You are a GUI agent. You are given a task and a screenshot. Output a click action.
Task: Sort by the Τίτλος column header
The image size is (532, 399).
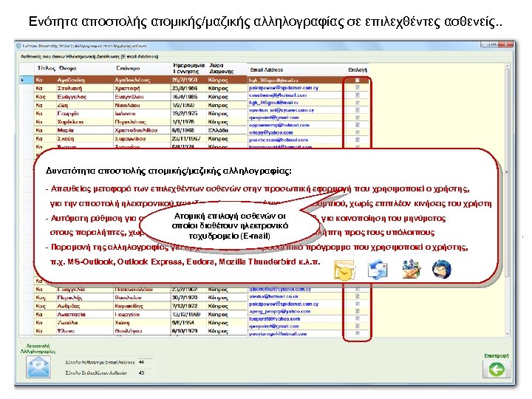[46, 68]
